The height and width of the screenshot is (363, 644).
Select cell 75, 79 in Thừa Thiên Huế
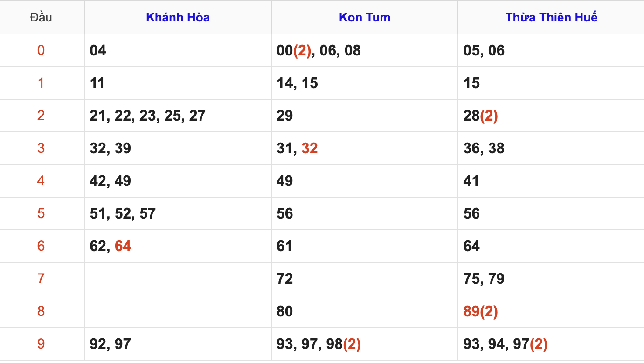point(551,279)
